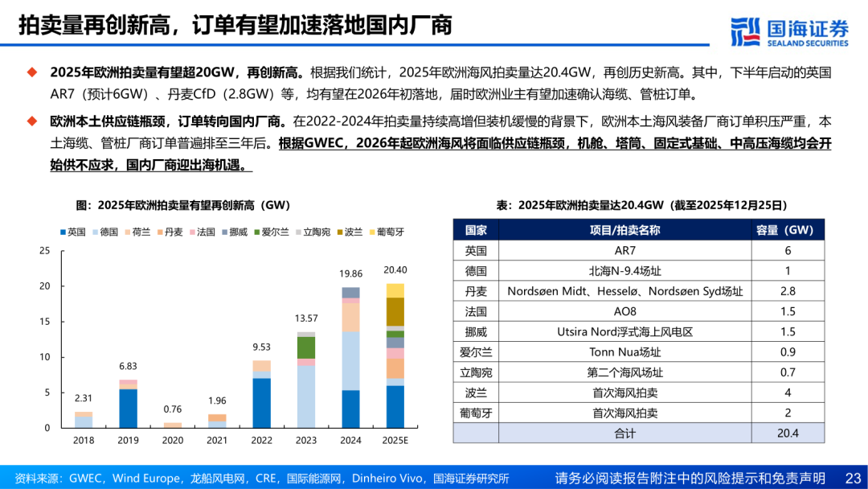
Task: Click the first red diamond bullet marker
Action: coord(32,72)
